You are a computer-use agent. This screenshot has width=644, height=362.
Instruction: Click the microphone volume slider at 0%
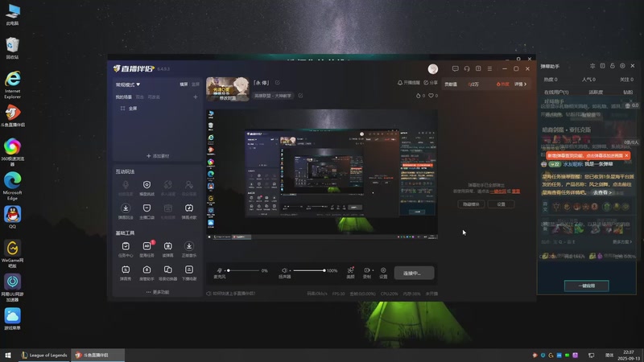(x=243, y=270)
